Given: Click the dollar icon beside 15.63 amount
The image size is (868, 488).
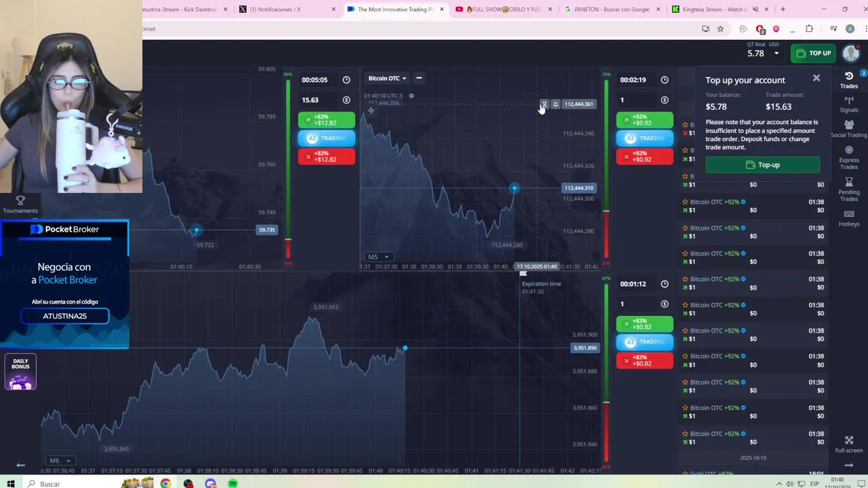Looking at the screenshot, I should coord(347,100).
